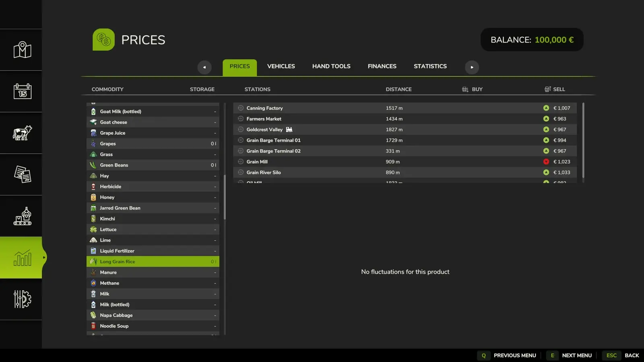Image resolution: width=644 pixels, height=362 pixels.
Task: Click the Sell column header
Action: pos(555,89)
